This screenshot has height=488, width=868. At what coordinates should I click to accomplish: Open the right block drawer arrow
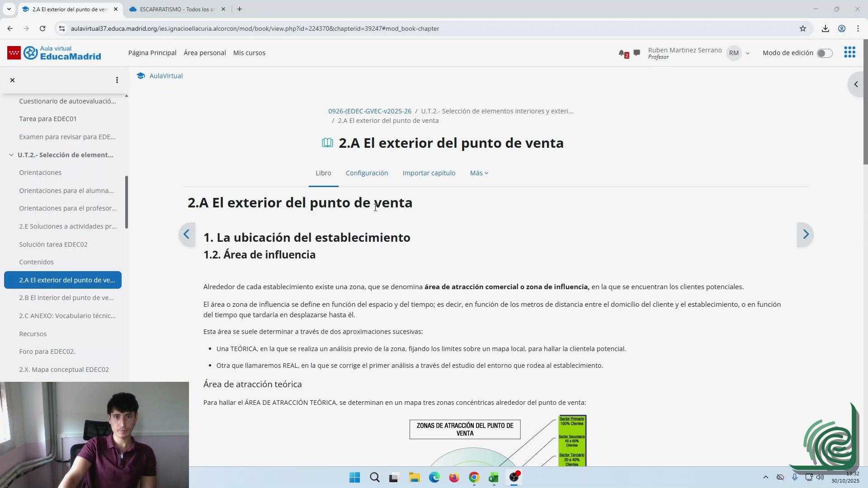(856, 84)
